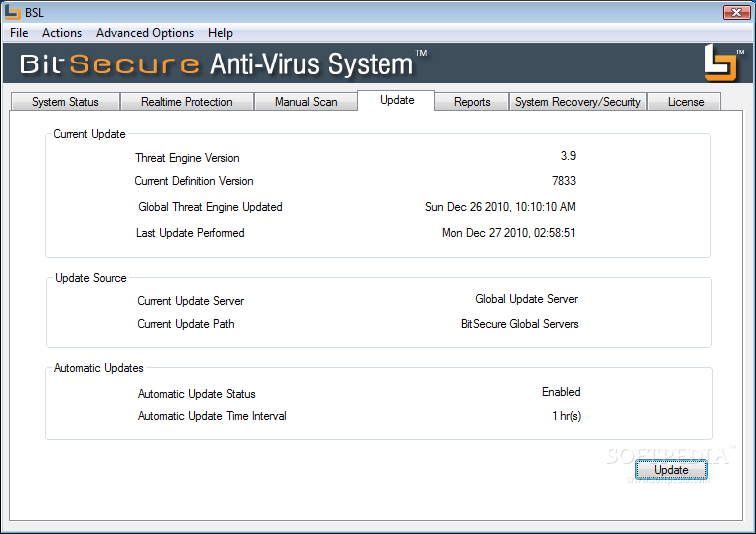756x534 pixels.
Task: Click the date Sun Dec 26 2010, 10:10:10 AM
Action: 500,207
